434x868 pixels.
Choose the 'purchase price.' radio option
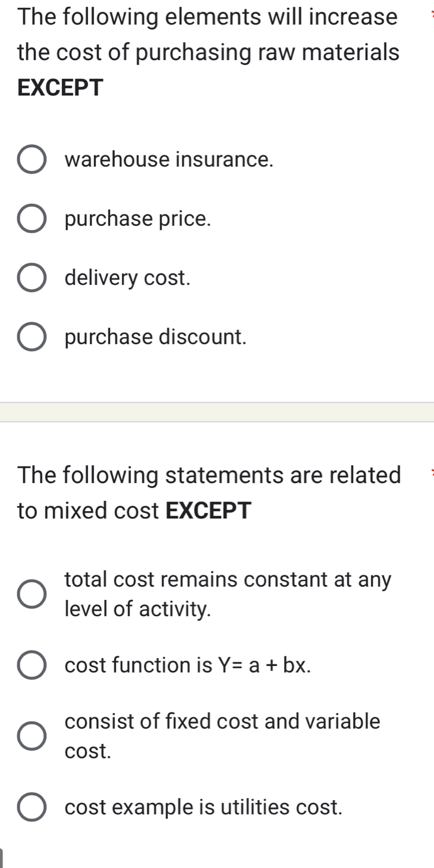tap(32, 219)
